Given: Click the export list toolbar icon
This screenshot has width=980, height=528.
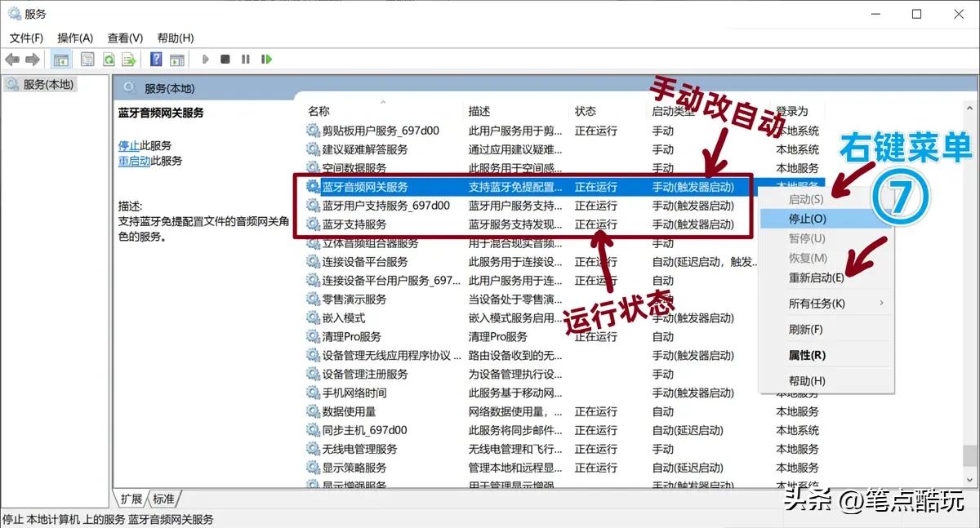Looking at the screenshot, I should (x=127, y=59).
